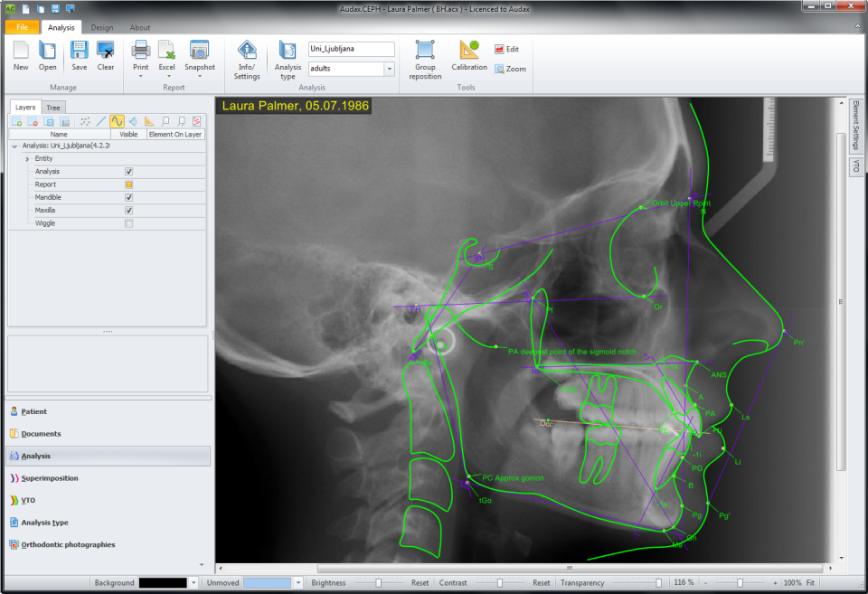Enable the Wiggle layer visibility
Screen dimensions: 868x594
click(129, 223)
